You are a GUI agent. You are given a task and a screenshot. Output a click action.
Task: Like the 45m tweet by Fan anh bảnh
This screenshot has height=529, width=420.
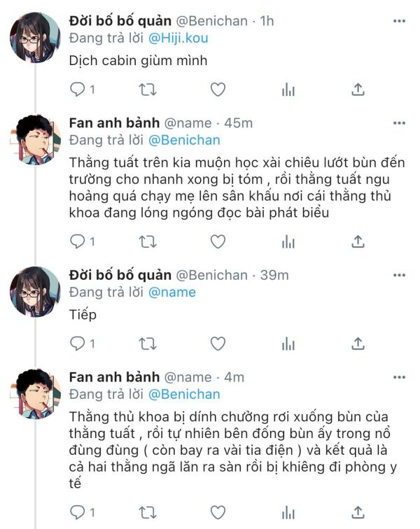pos(218,242)
